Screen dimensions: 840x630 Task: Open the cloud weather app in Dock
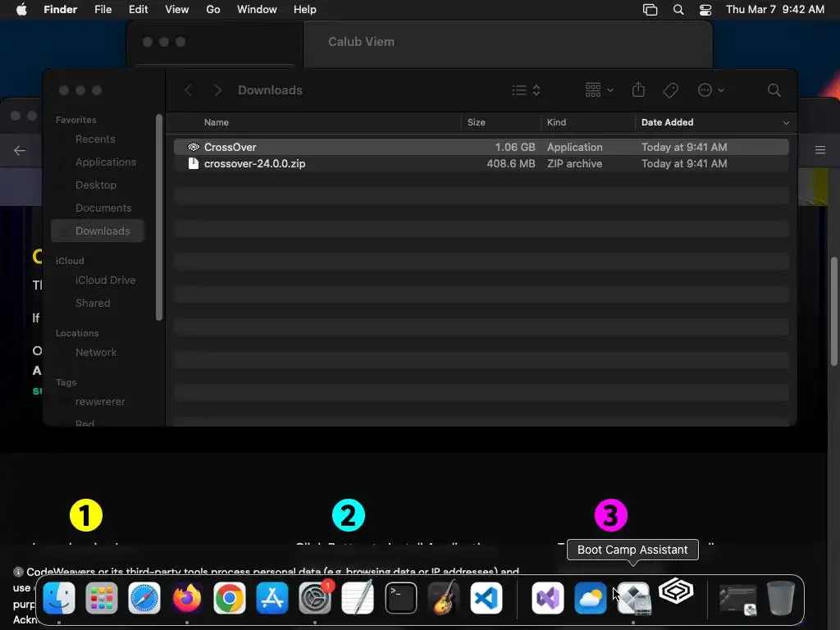591,597
